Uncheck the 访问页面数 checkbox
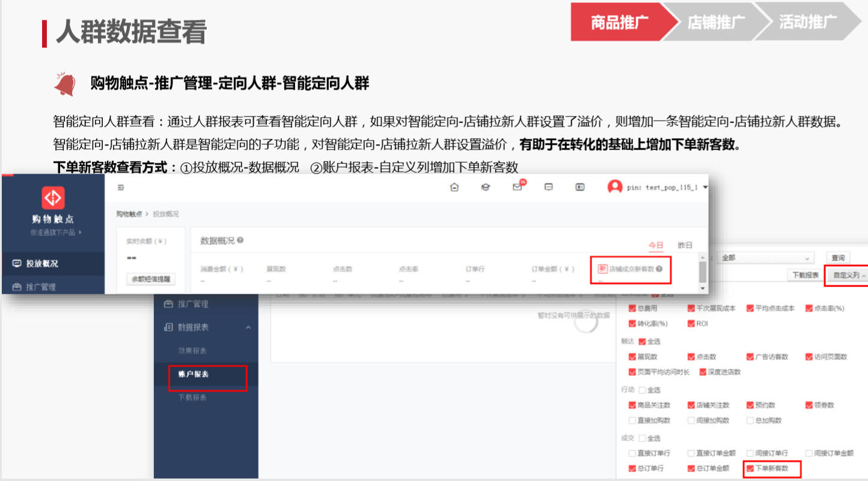Screen dimensions: 868x481 click(809, 357)
